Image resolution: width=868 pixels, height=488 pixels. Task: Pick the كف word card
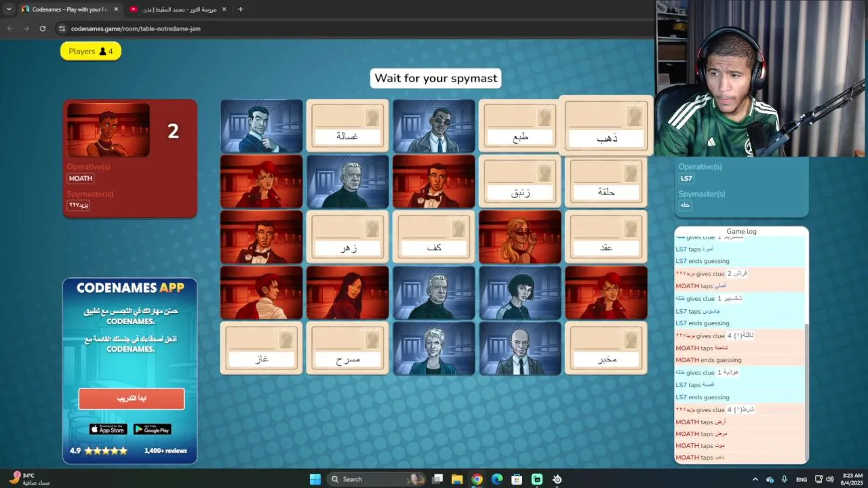coord(434,237)
